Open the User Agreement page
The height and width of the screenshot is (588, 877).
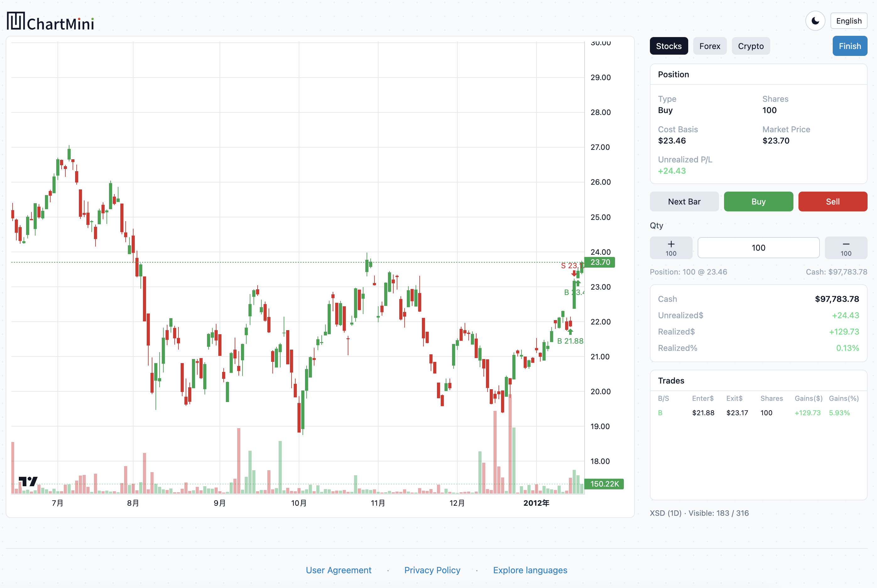click(339, 570)
